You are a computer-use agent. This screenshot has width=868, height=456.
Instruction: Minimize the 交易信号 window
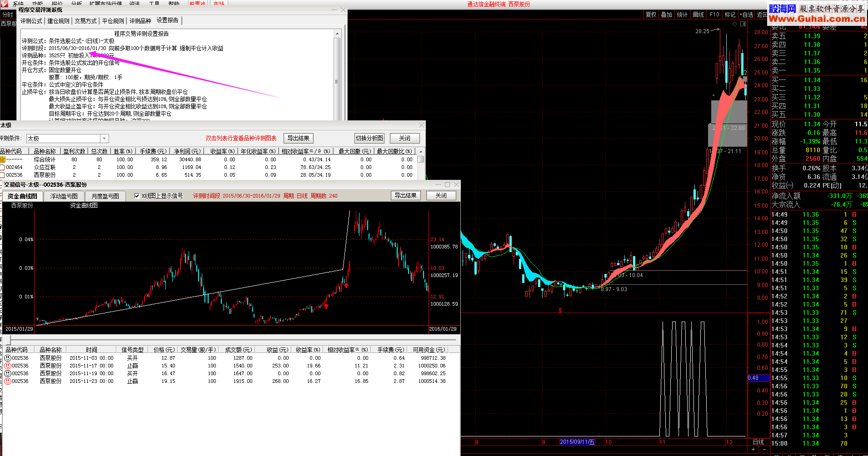click(438, 184)
